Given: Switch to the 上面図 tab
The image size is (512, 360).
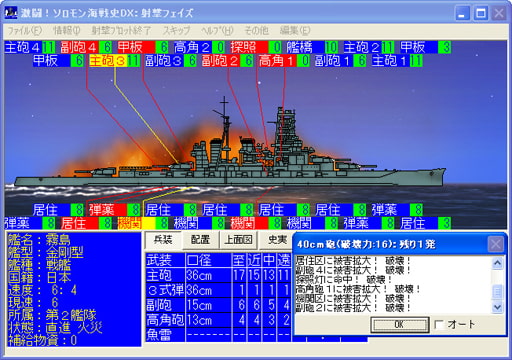Looking at the screenshot, I should pyautogui.click(x=239, y=240).
